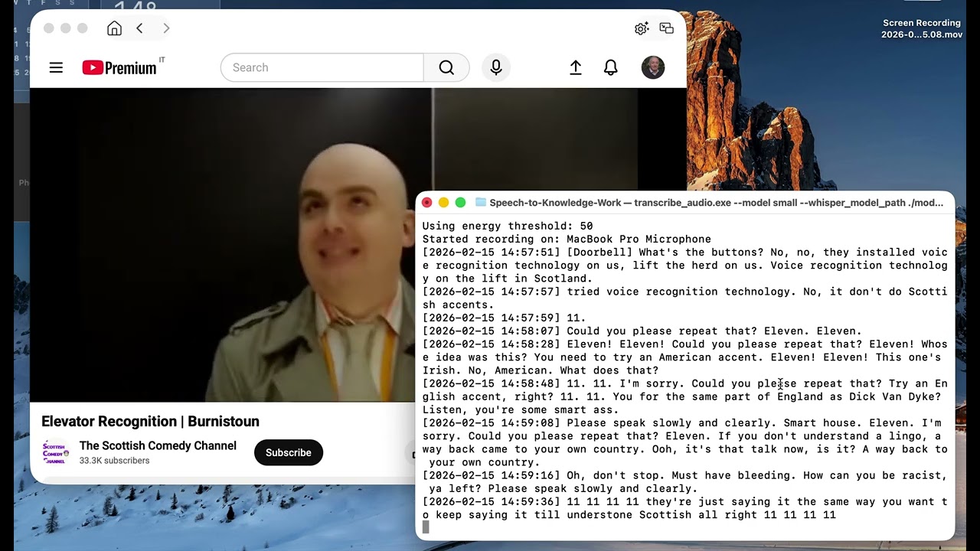Minimize the terminal with yellow button
This screenshot has width=980, height=551.
pyautogui.click(x=444, y=203)
